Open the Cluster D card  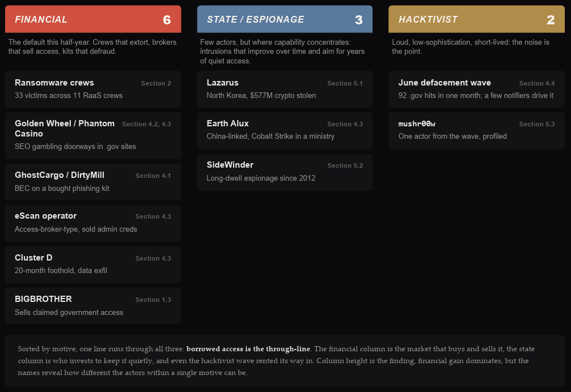coord(93,265)
